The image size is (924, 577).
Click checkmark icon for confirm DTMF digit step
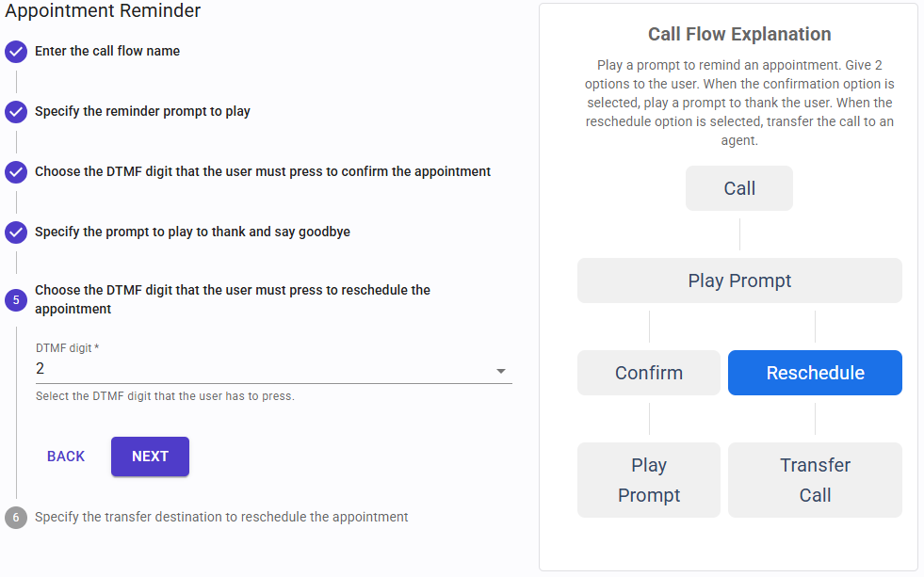(16, 172)
